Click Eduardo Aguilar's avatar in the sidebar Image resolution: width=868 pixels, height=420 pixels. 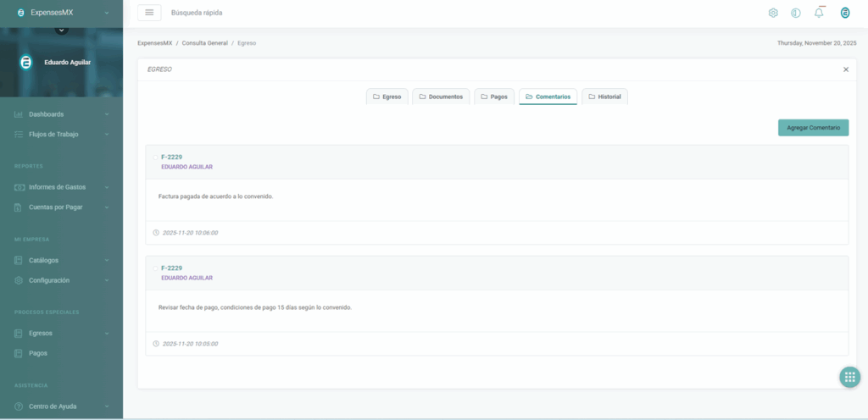[x=26, y=63]
